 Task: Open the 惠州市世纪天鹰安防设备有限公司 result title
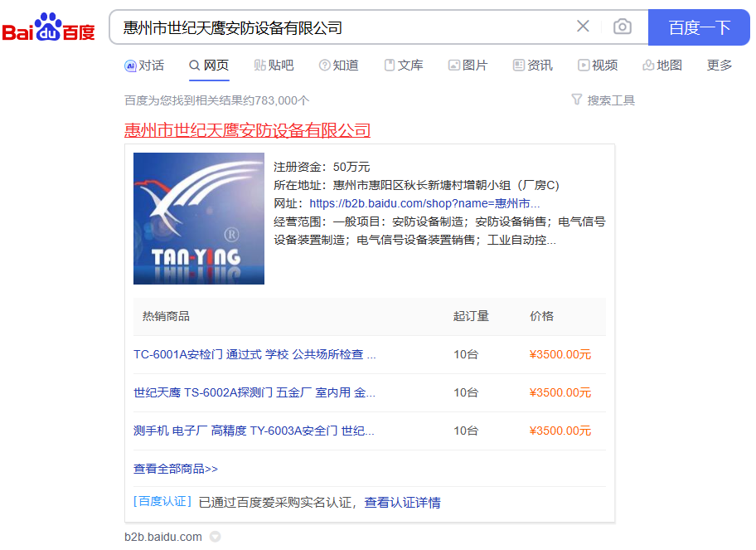point(247,130)
